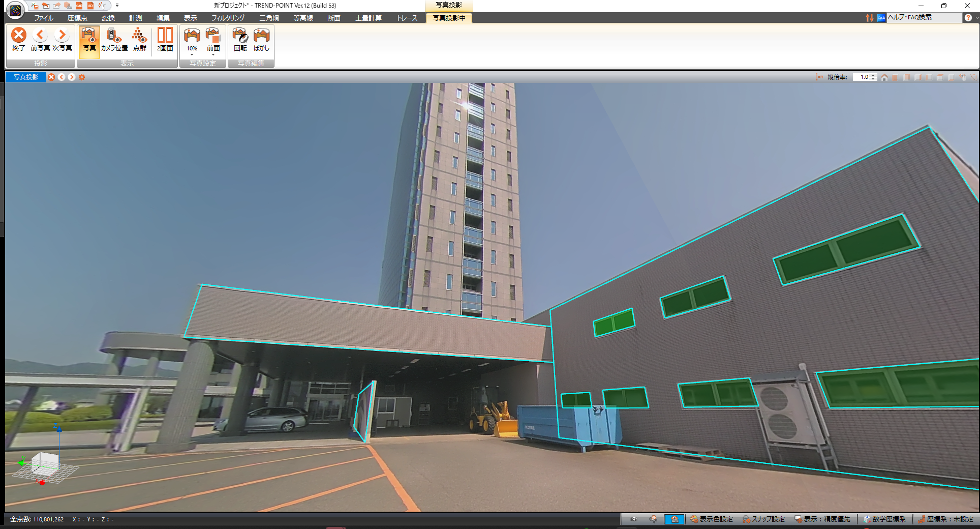Open the 前面 photo placement dropdown
Image resolution: width=980 pixels, height=529 pixels.
(x=213, y=54)
